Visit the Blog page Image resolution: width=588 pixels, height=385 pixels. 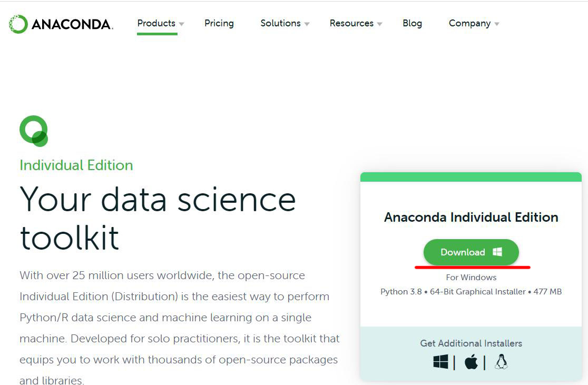coord(412,23)
